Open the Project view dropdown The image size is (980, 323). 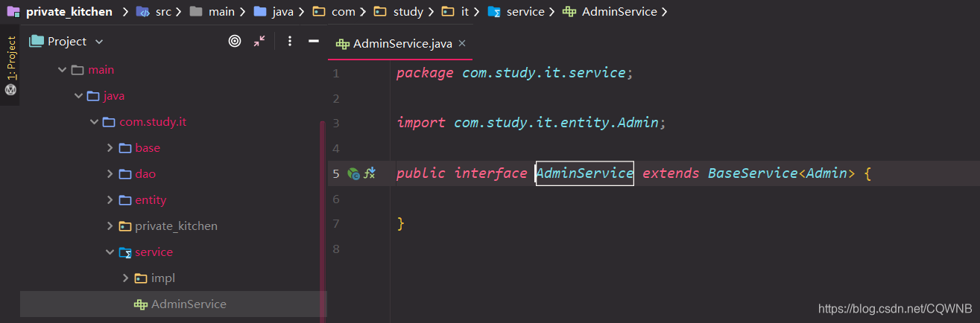point(99,42)
